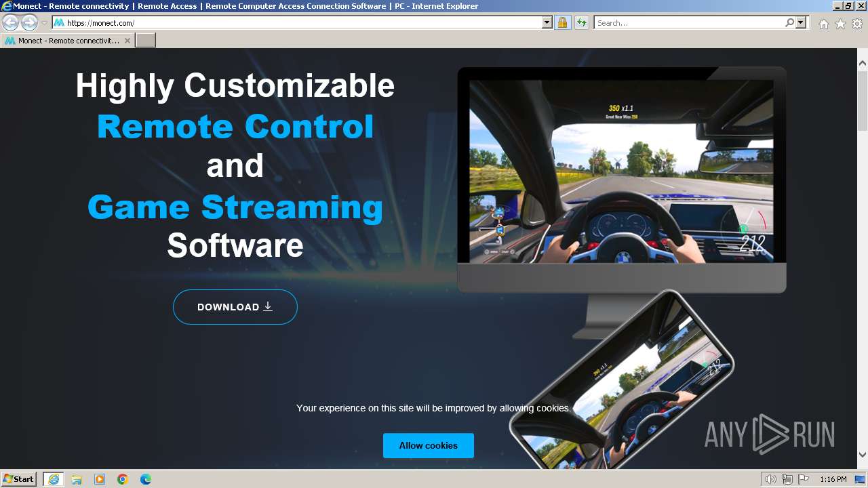Click the Remote Control heading text

tap(235, 126)
